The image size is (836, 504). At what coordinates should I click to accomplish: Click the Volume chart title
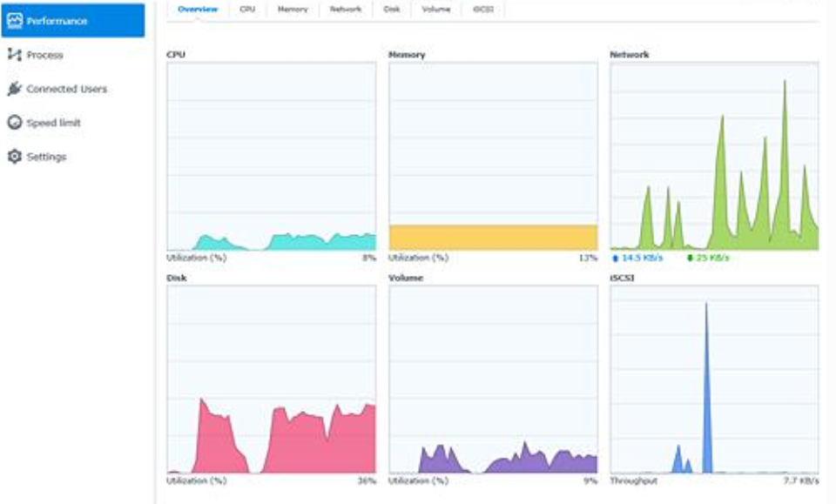406,278
